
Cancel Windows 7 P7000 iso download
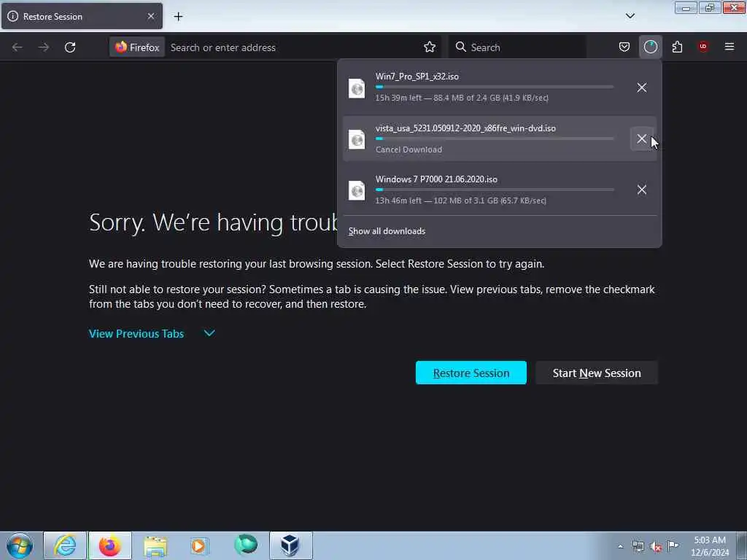pos(642,190)
